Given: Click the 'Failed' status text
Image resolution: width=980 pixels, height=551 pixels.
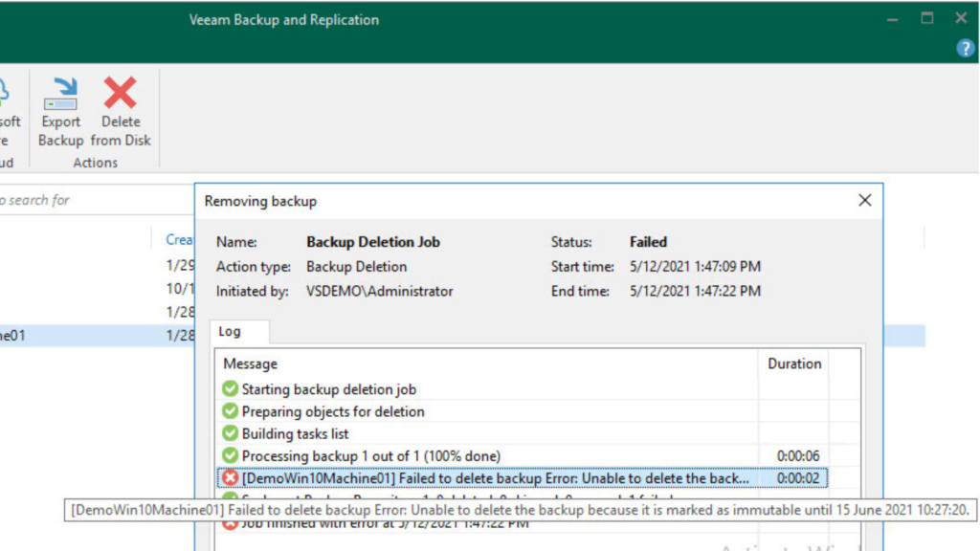Looking at the screenshot, I should [648, 242].
